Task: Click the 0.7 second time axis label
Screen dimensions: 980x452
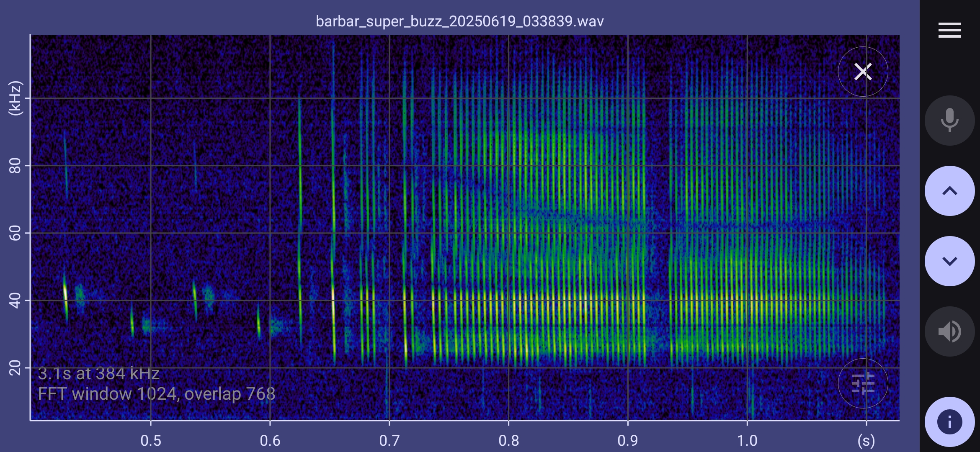Action: [x=389, y=440]
